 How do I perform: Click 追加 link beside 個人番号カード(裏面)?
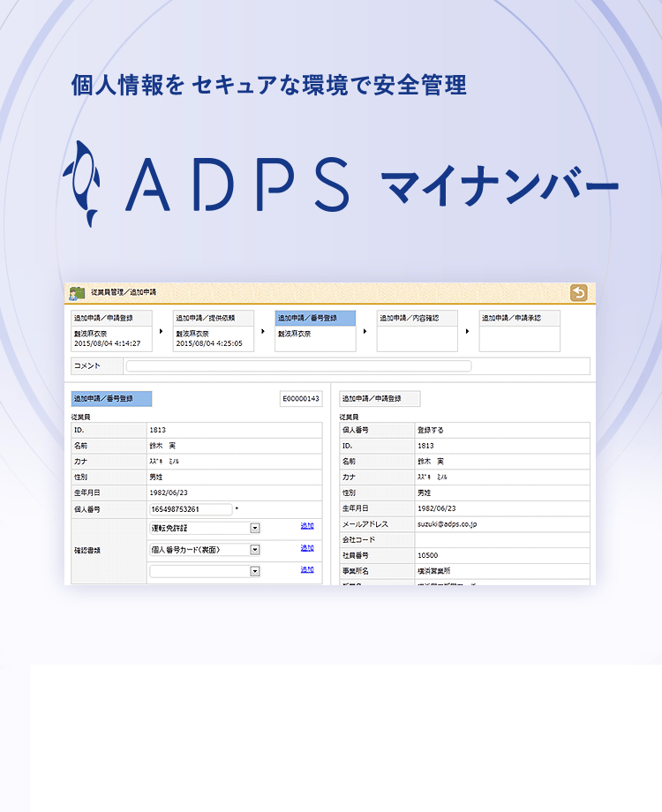coord(307,547)
